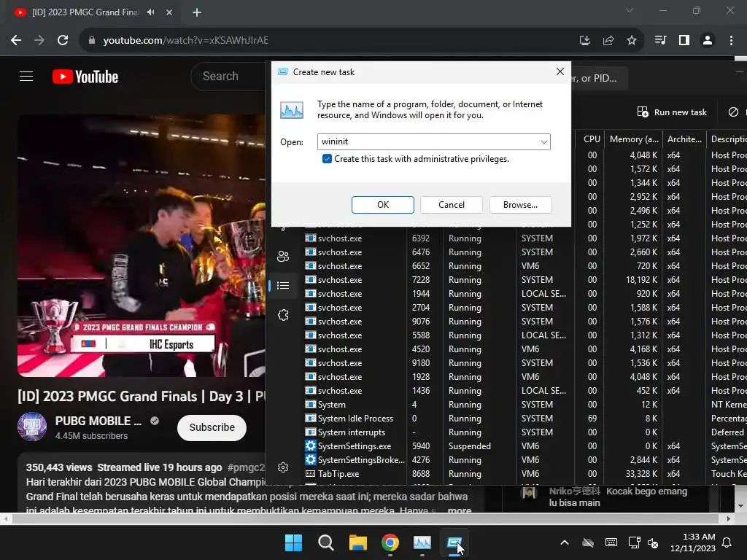Viewport: 747px width, 560px height.
Task: Confirm the new task with OK
Action: pos(382,205)
